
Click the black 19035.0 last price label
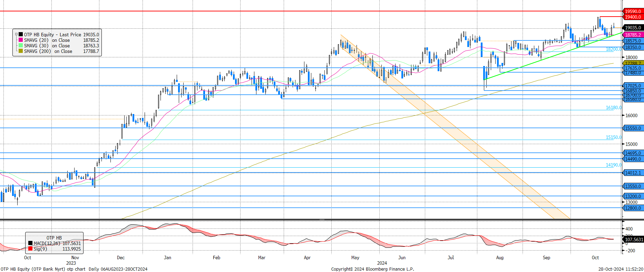coord(633,28)
